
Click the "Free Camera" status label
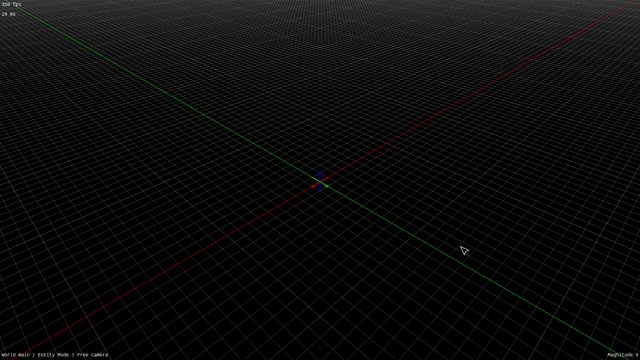click(93, 355)
